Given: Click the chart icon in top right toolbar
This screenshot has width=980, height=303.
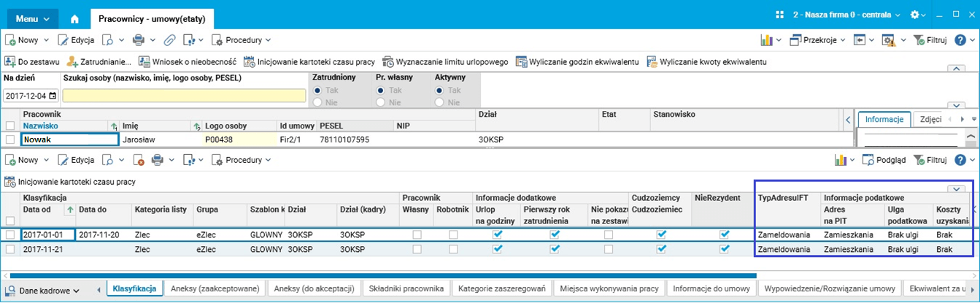Looking at the screenshot, I should (x=767, y=40).
